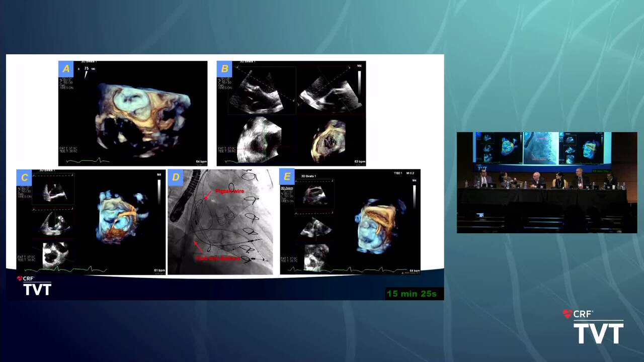
Task: Click the grayscale bar in panel E
Action: click(x=414, y=197)
